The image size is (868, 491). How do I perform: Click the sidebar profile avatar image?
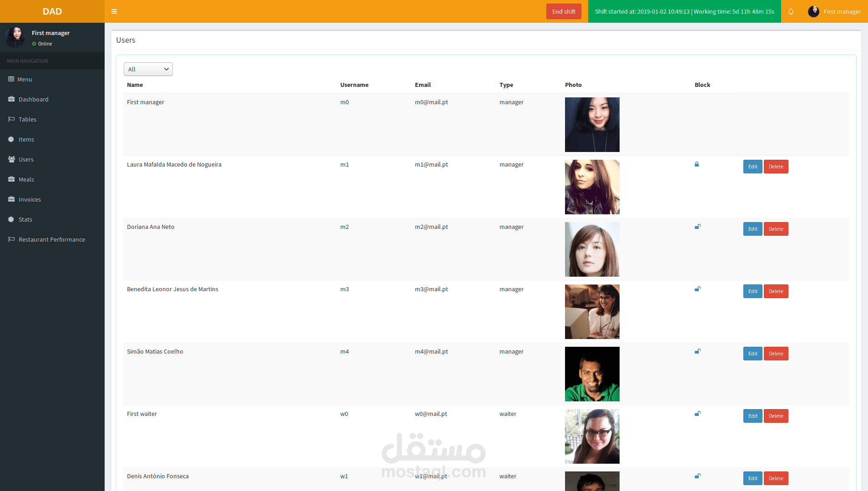pos(15,37)
